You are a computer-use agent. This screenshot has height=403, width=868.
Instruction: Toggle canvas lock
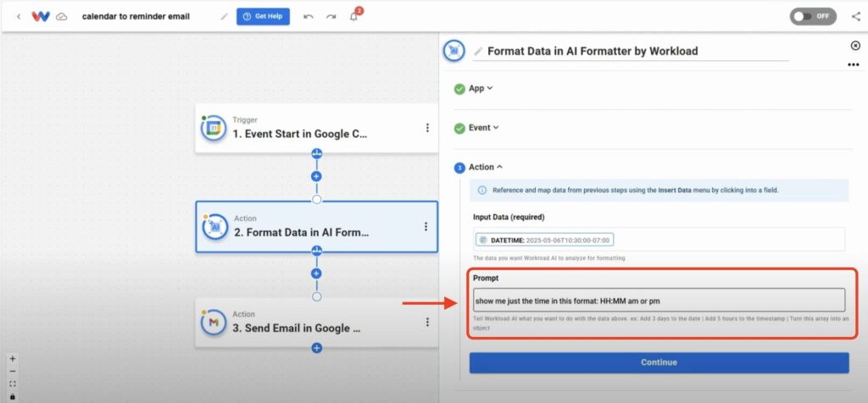click(x=13, y=396)
